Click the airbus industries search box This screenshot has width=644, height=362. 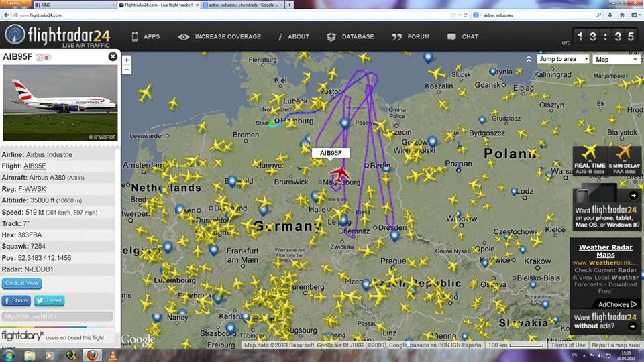coord(538,15)
